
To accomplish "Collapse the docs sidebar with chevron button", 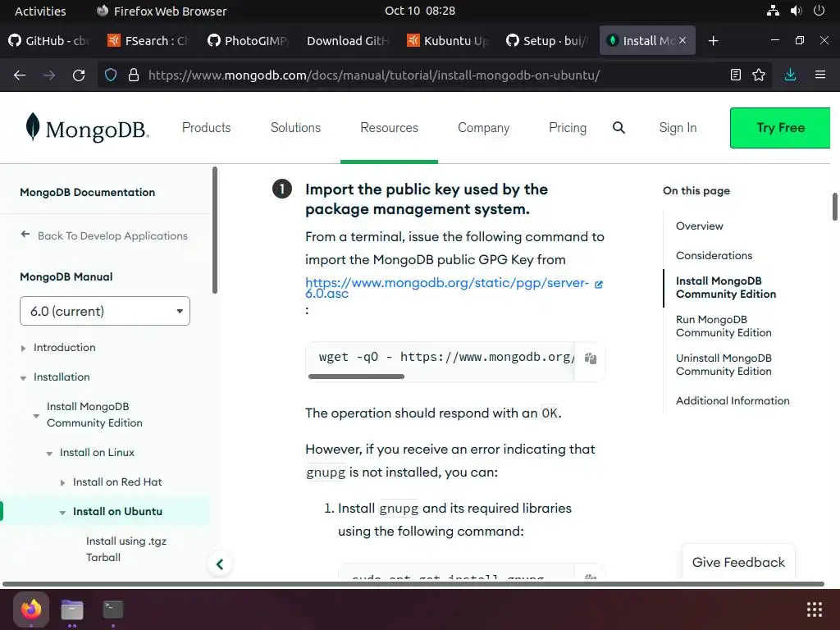I will pyautogui.click(x=220, y=564).
